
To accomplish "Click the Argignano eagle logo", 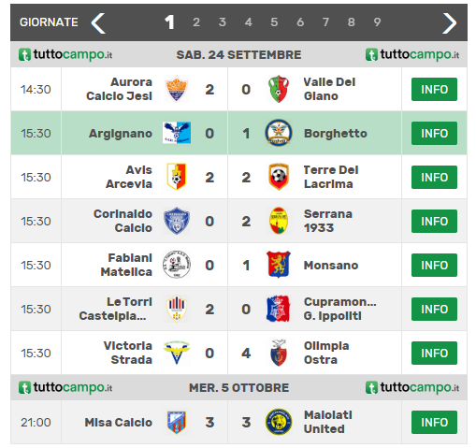I will (x=177, y=133).
